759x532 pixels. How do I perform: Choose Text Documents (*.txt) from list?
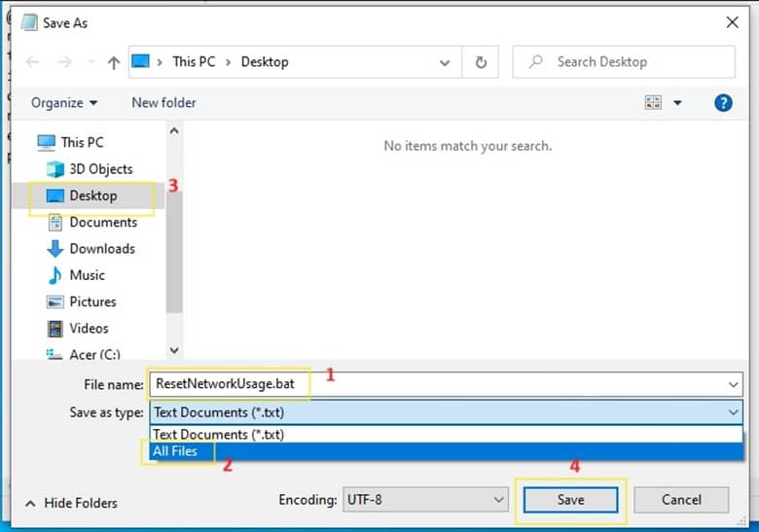tap(446, 435)
